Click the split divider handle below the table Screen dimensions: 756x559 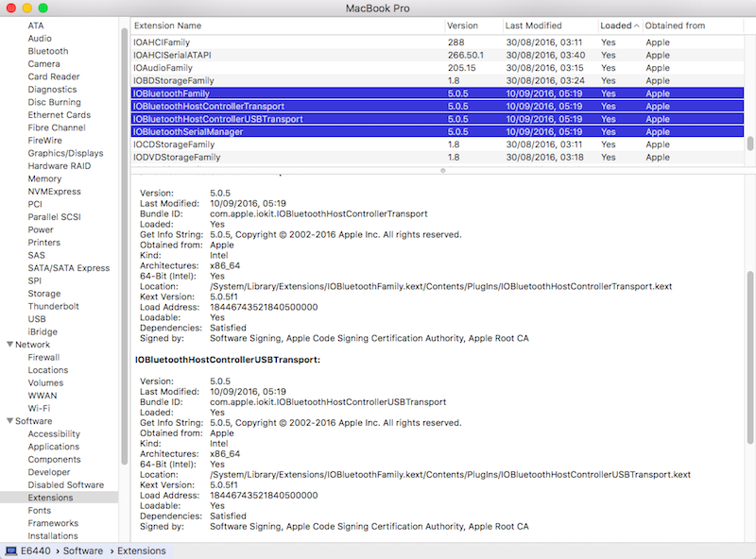(x=442, y=170)
